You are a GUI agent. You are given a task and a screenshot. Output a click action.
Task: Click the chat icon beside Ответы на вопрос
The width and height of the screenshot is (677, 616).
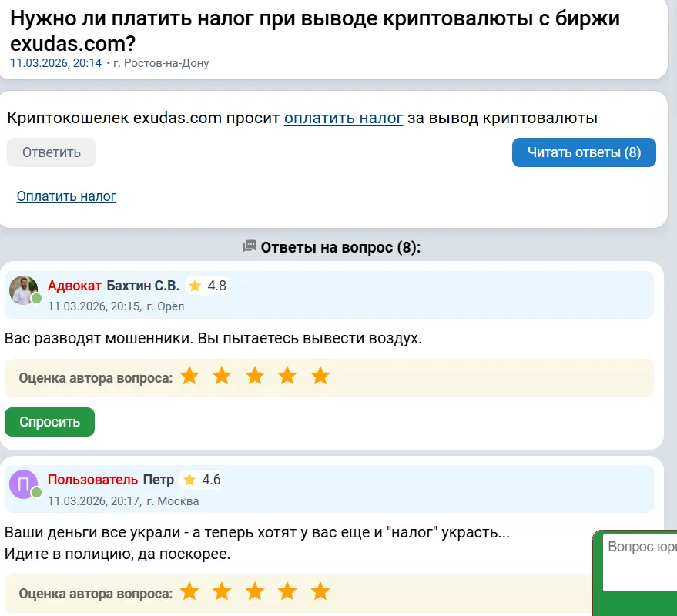coord(249,246)
